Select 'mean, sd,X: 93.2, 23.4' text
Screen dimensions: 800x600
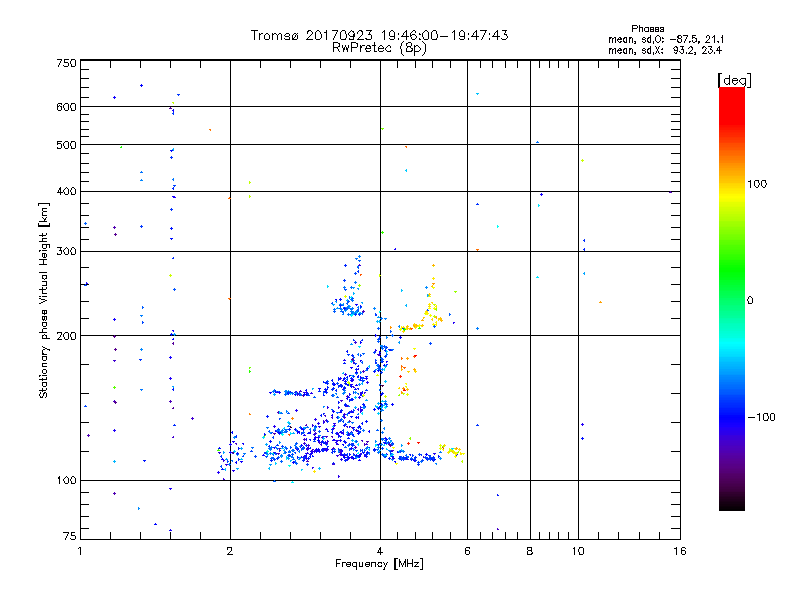pos(665,50)
